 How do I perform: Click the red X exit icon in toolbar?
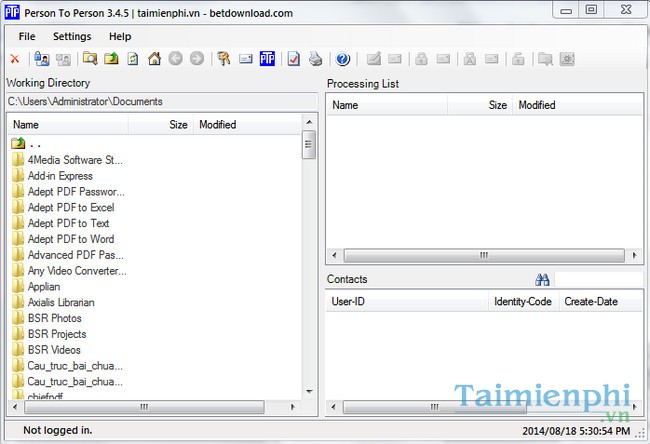14,59
